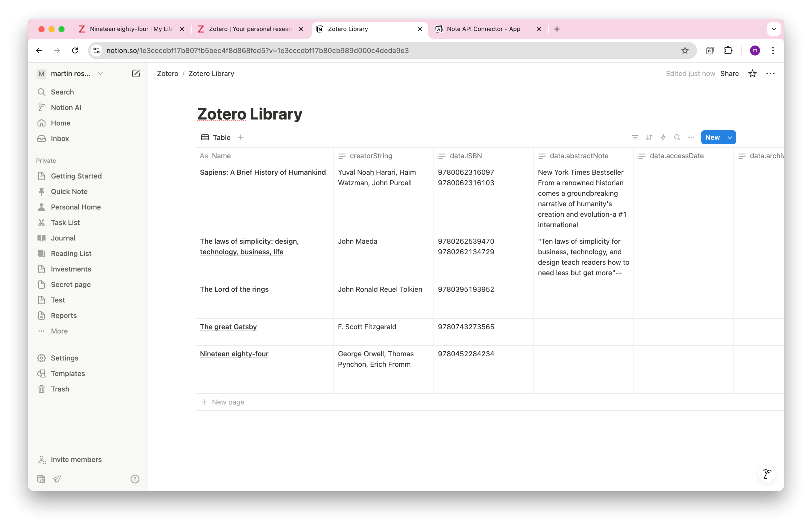Click Share button
The height and width of the screenshot is (528, 812).
click(729, 74)
